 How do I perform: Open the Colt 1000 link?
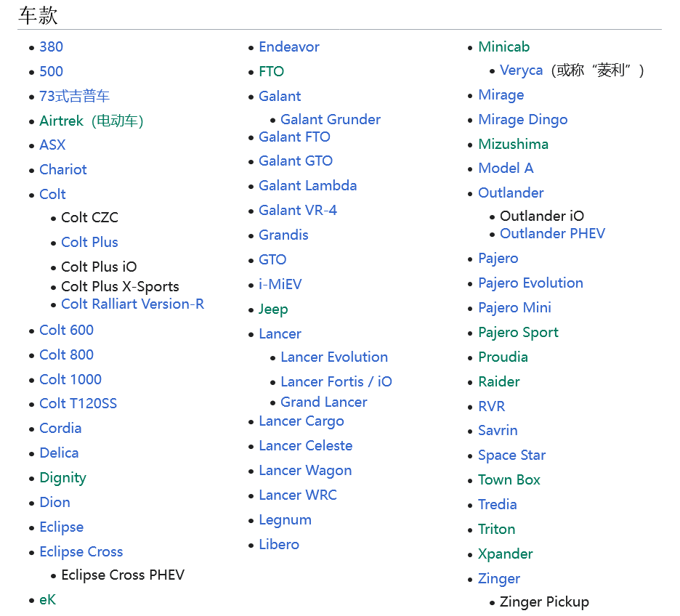pos(70,380)
